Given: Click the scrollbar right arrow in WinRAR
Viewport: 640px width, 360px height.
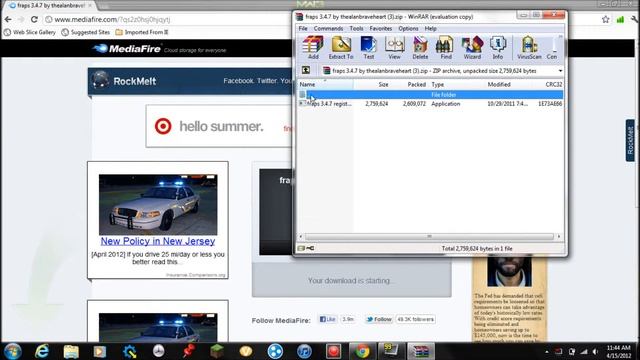Looking at the screenshot, I should tap(559, 236).
